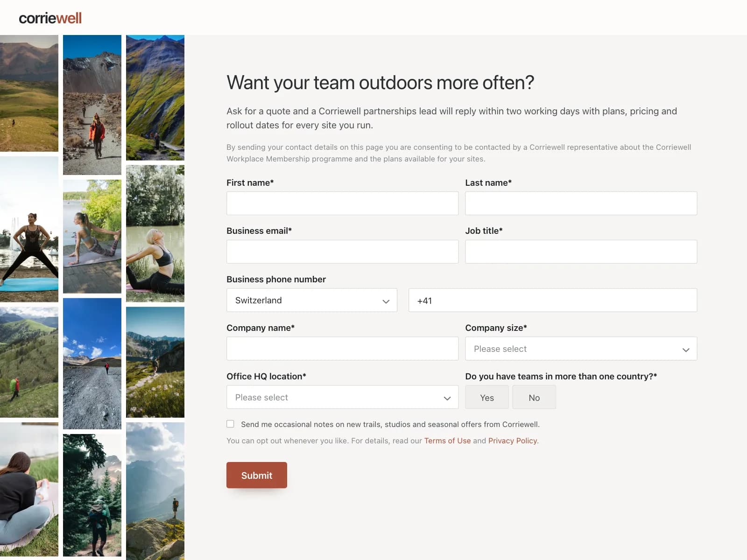Click the woman stretching by fountain photo
The image size is (747, 560).
click(29, 229)
